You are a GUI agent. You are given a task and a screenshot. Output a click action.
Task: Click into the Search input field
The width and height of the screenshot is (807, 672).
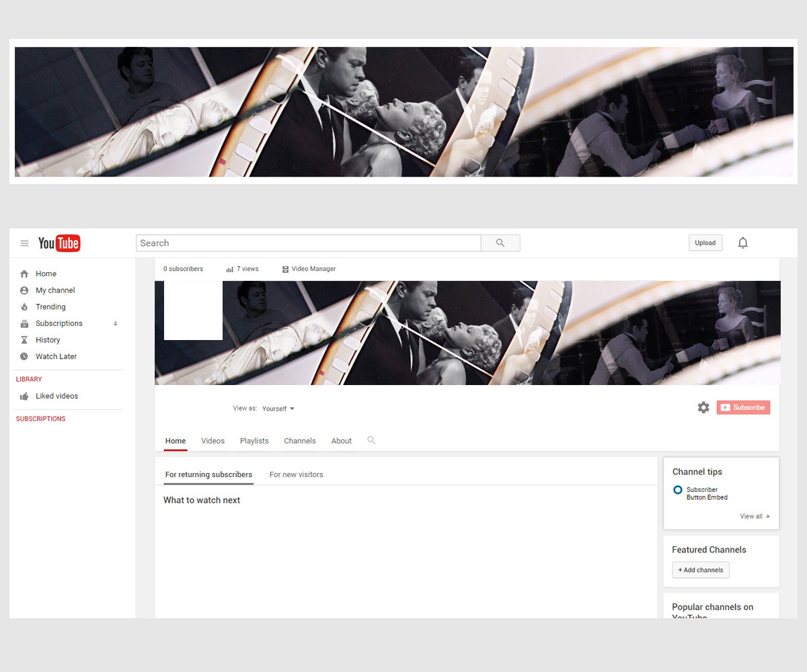coord(309,243)
